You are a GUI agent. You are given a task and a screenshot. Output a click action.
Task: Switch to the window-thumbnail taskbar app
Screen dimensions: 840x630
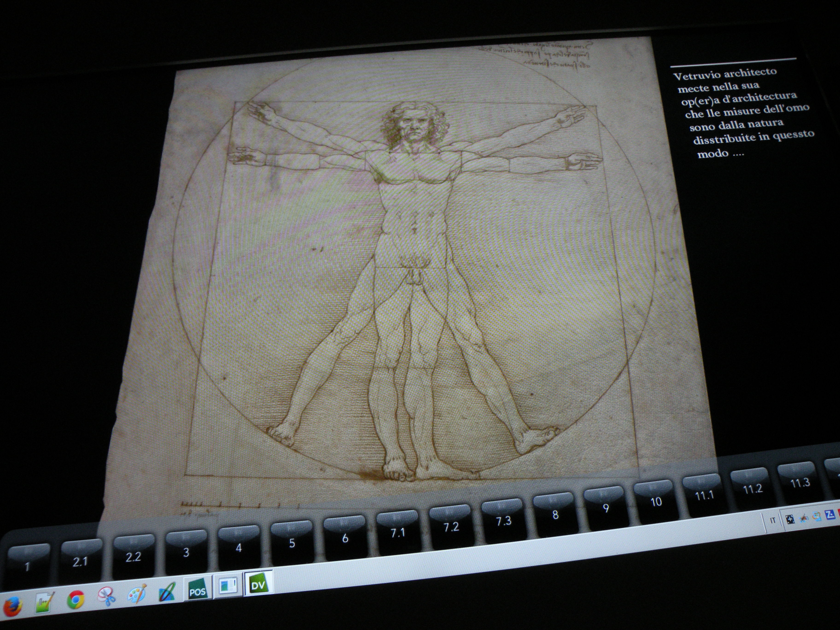tap(227, 586)
